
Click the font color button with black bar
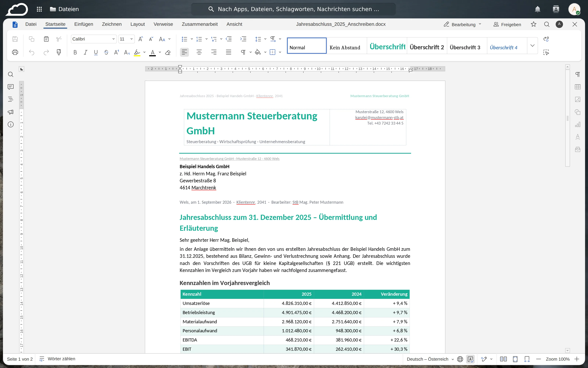coord(152,52)
